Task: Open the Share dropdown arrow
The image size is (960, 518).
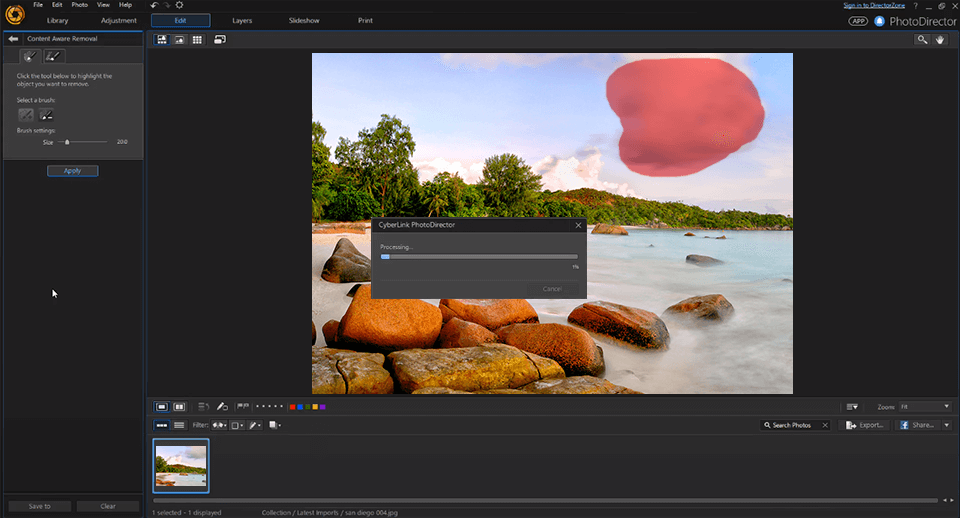Action: [x=945, y=425]
